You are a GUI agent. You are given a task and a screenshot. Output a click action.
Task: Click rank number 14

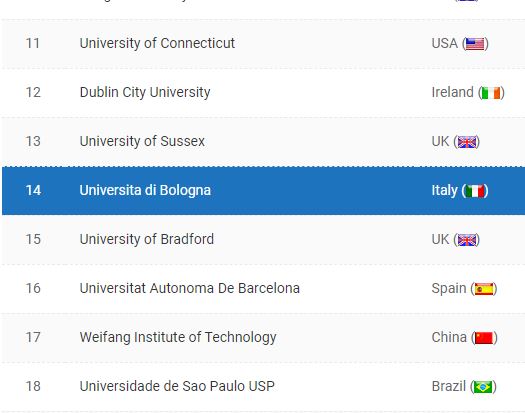tap(33, 191)
